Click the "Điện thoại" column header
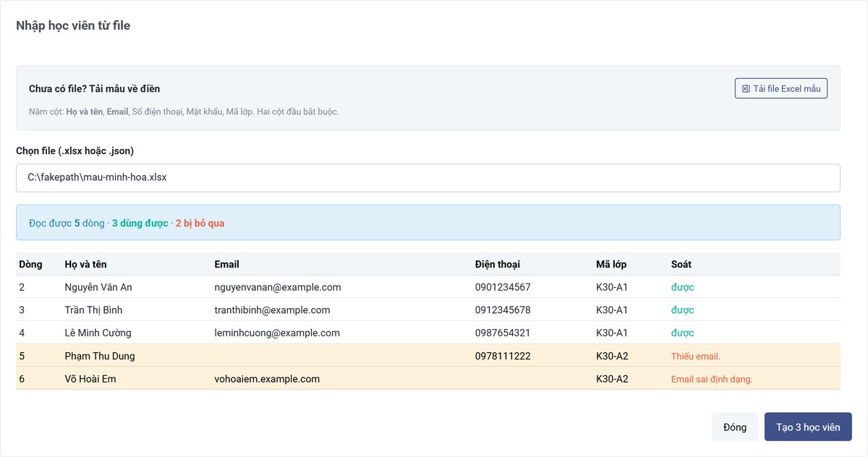This screenshot has width=868, height=457. (498, 264)
